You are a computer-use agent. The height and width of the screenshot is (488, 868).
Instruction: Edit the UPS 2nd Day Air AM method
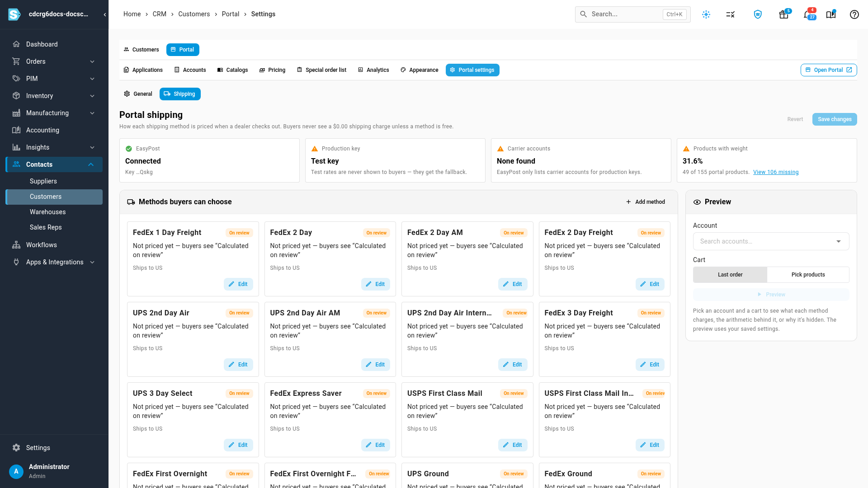pyautogui.click(x=375, y=365)
